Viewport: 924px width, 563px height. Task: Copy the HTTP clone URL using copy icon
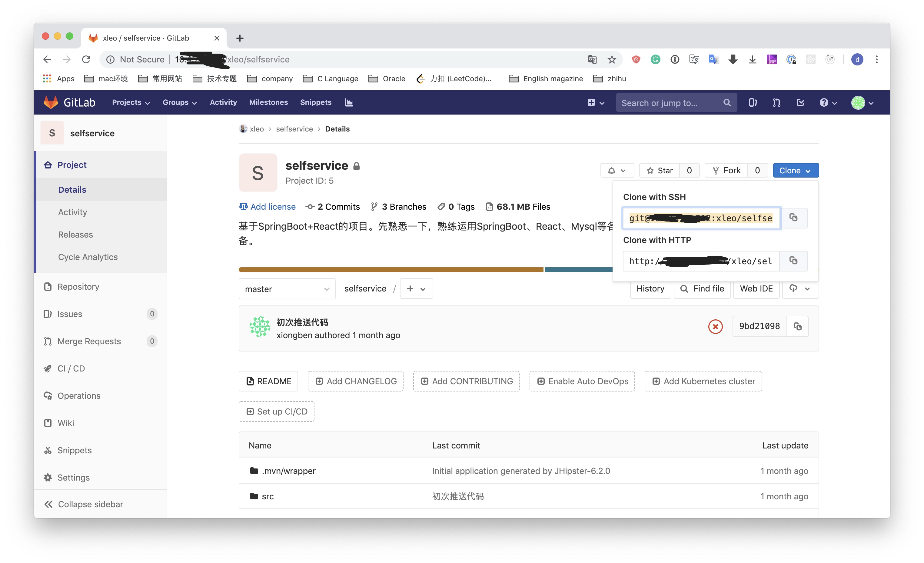pyautogui.click(x=793, y=261)
